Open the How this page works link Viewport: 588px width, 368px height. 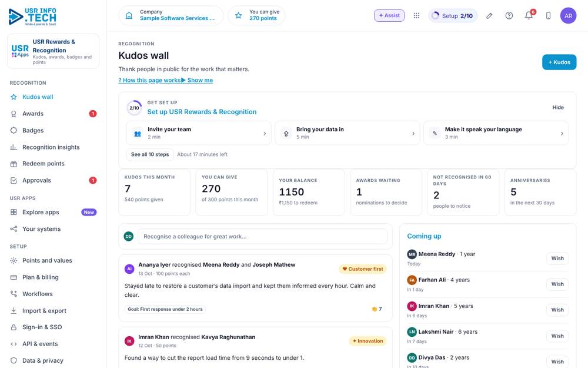(x=149, y=80)
